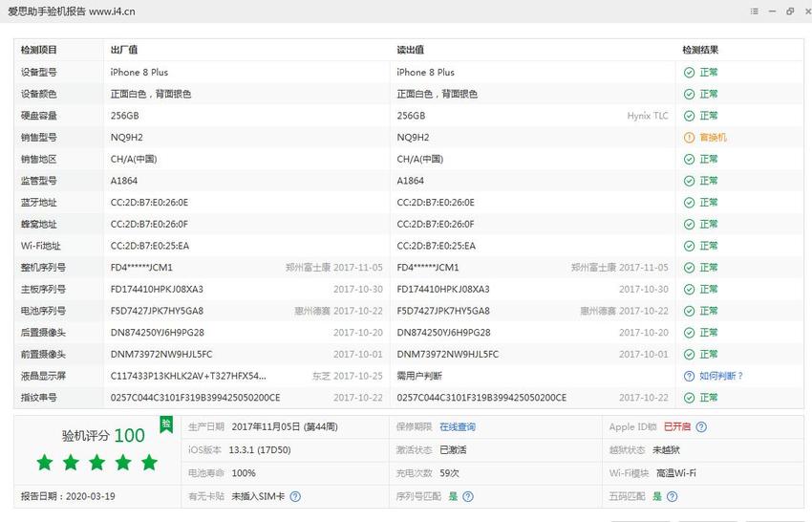Click the green check icon in 后置摄像头 row
The image size is (812, 522).
pos(689,333)
